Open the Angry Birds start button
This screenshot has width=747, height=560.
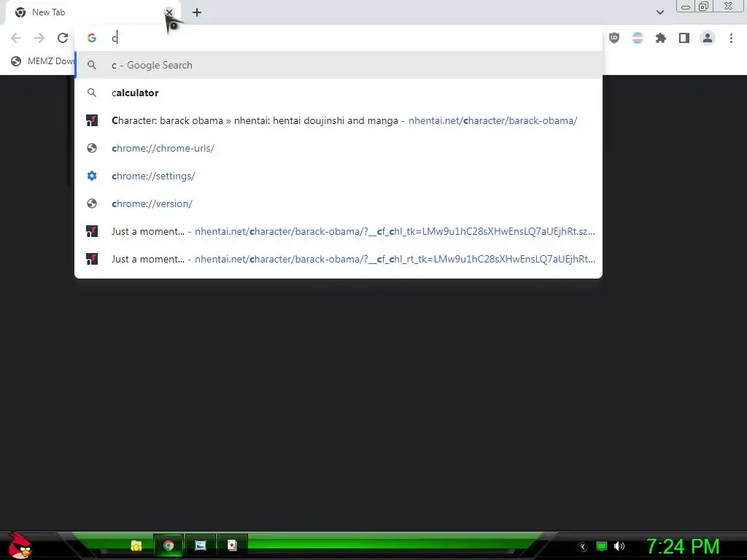(x=20, y=545)
